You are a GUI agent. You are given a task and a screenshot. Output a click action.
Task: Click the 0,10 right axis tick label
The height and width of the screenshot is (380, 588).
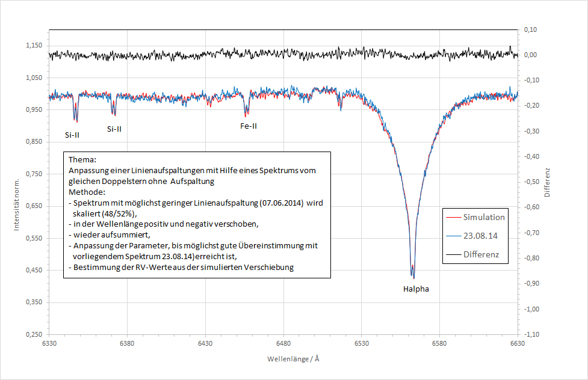point(530,29)
